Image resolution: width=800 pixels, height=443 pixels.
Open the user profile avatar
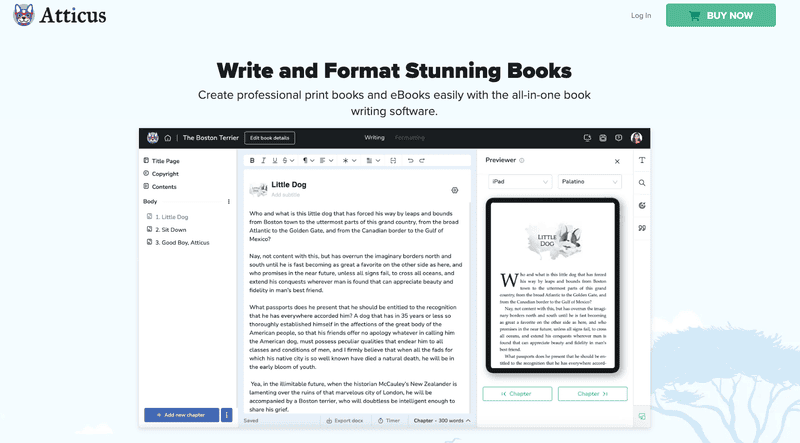click(636, 138)
